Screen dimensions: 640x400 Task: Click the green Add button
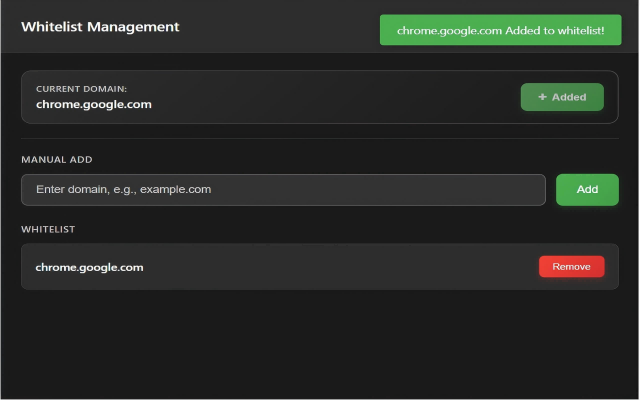587,189
